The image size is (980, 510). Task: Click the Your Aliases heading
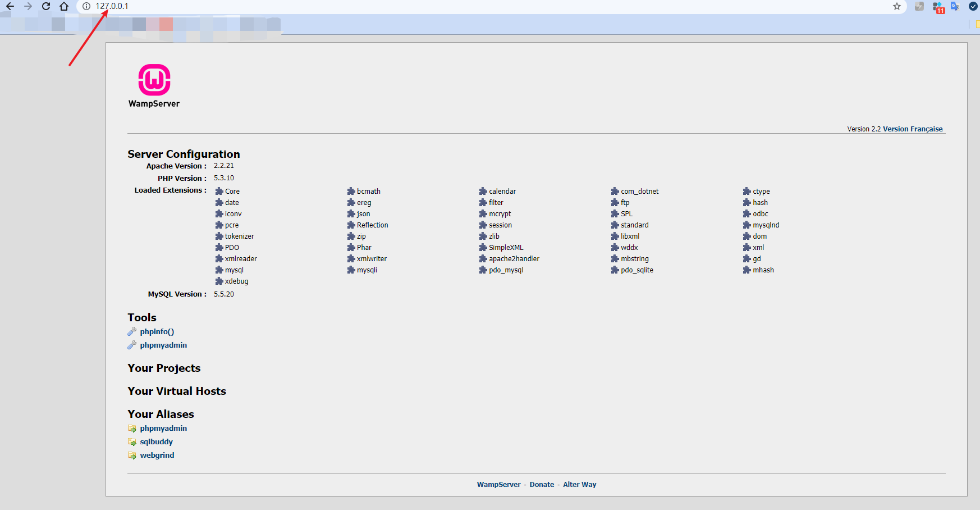pyautogui.click(x=161, y=414)
